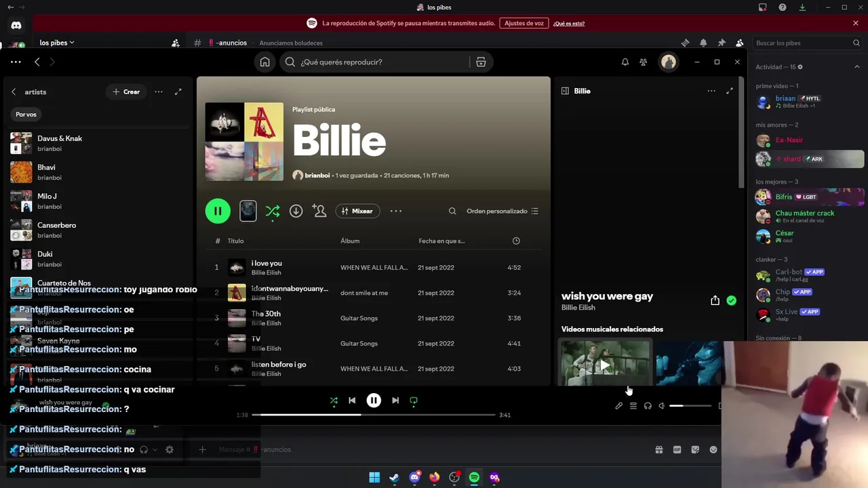
Task: Click Ajustes de voz button
Action: coord(524,23)
